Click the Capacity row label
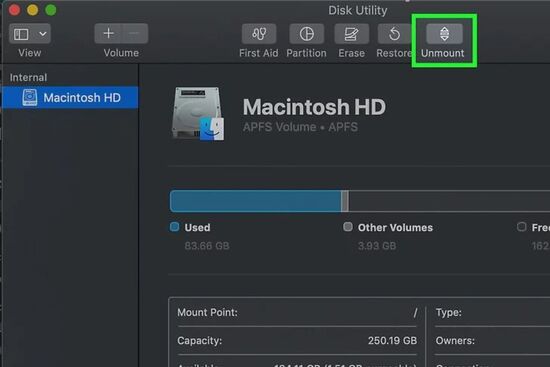Image resolution: width=550 pixels, height=367 pixels. click(200, 341)
